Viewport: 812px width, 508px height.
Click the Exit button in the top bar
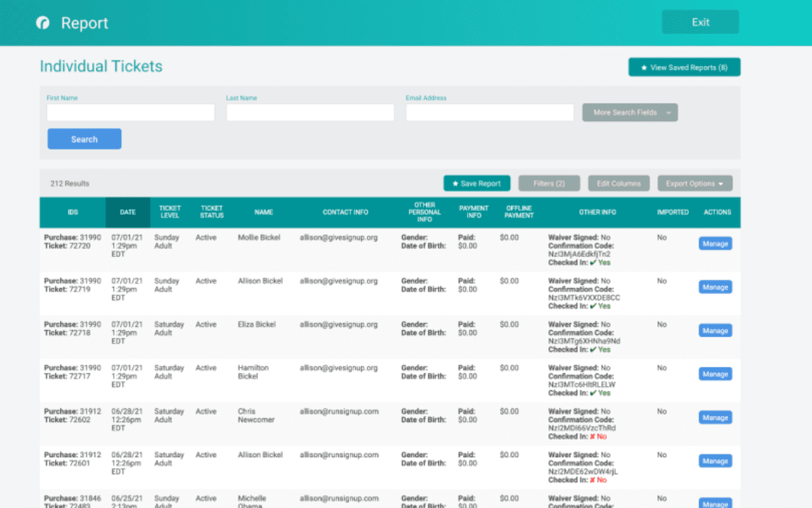700,22
